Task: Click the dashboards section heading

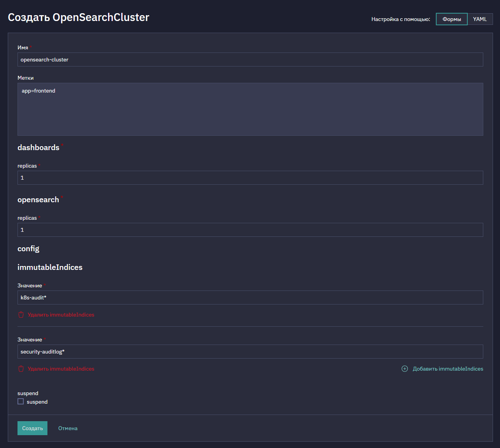Action: coord(38,147)
